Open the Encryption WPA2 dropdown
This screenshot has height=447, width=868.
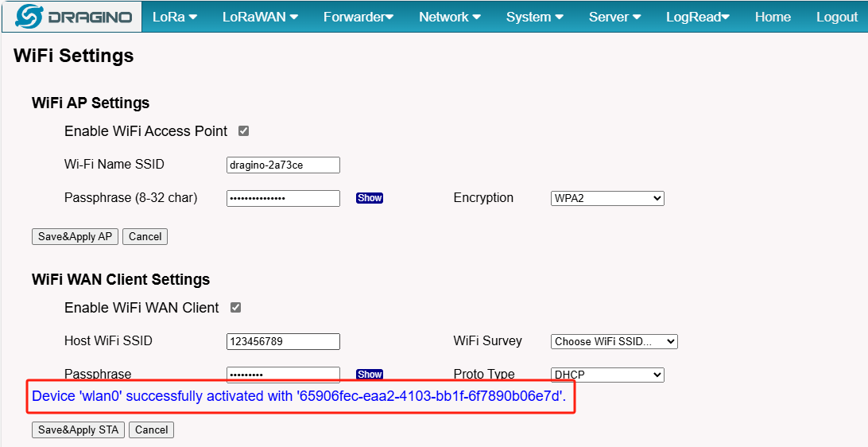(x=607, y=198)
